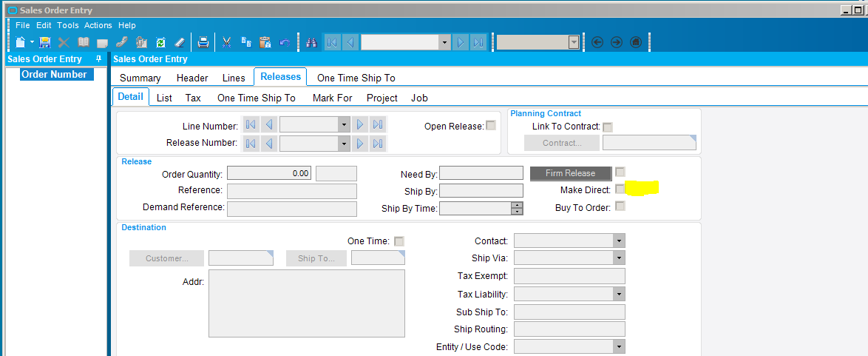Save the sales order with the floppy disk icon
Viewport: 868px width, 356px height.
click(x=45, y=42)
